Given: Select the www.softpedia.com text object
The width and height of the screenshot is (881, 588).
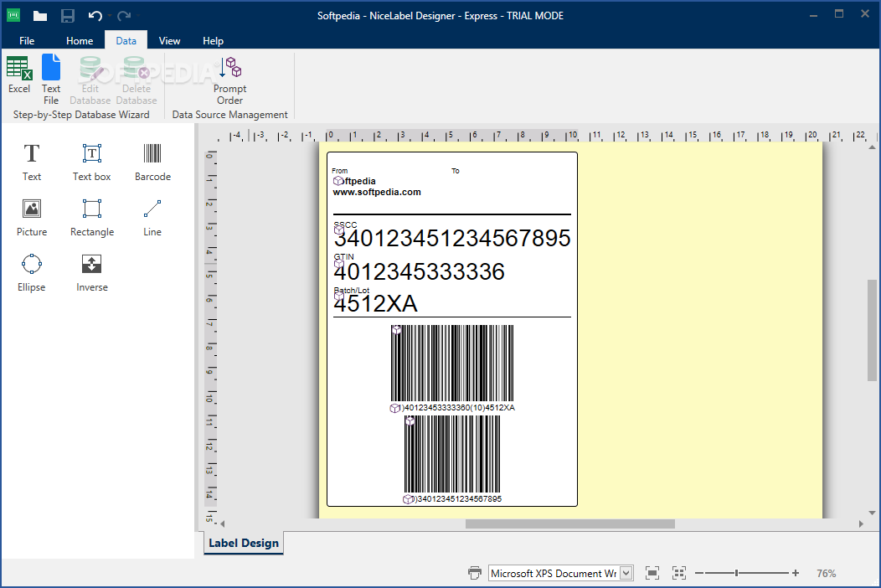Looking at the screenshot, I should [377, 193].
